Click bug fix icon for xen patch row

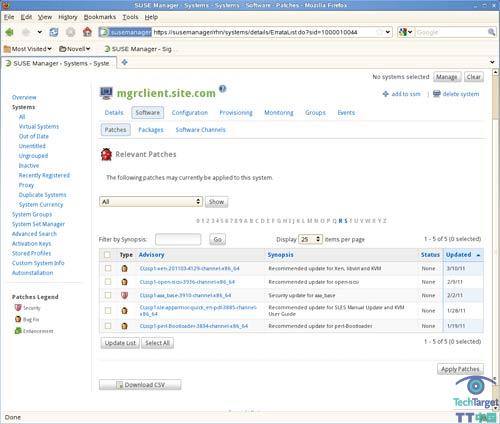coord(125,268)
